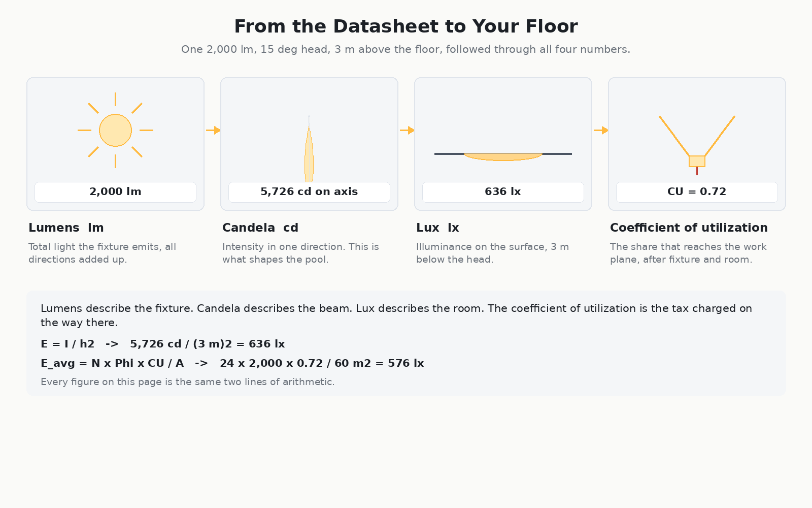Select the 5,726 cd on axis label
The width and height of the screenshot is (812, 508).
[x=309, y=192]
